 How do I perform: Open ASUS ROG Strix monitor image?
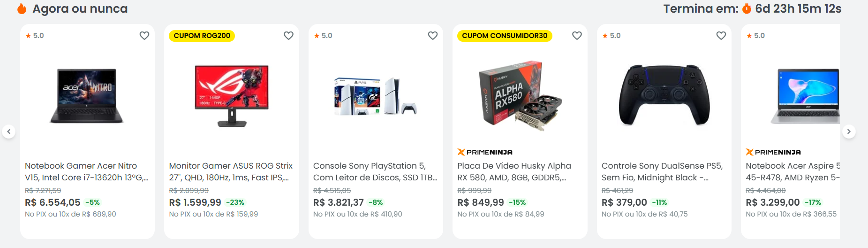pyautogui.click(x=232, y=96)
